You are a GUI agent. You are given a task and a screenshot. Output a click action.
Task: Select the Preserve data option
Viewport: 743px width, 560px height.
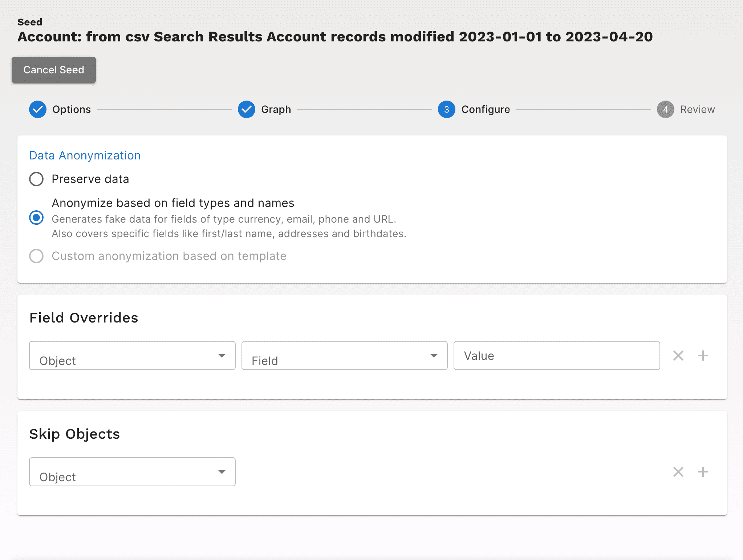(x=36, y=179)
